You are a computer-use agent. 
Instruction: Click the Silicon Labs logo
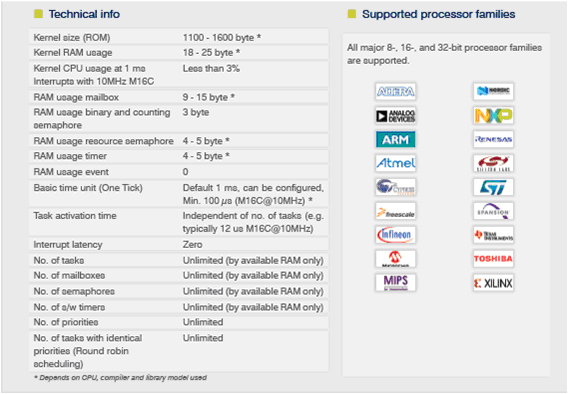(493, 163)
